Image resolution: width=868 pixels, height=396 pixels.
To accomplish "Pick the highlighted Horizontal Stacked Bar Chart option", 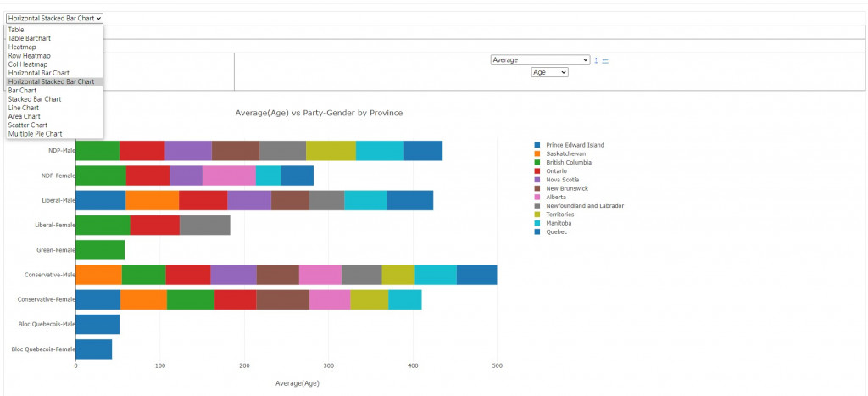I will coord(54,81).
